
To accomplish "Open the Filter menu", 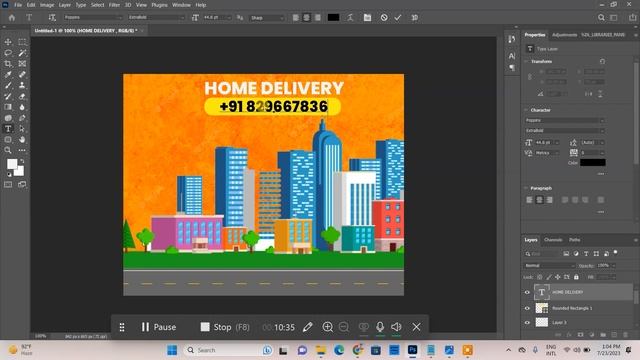I will 114,5.
